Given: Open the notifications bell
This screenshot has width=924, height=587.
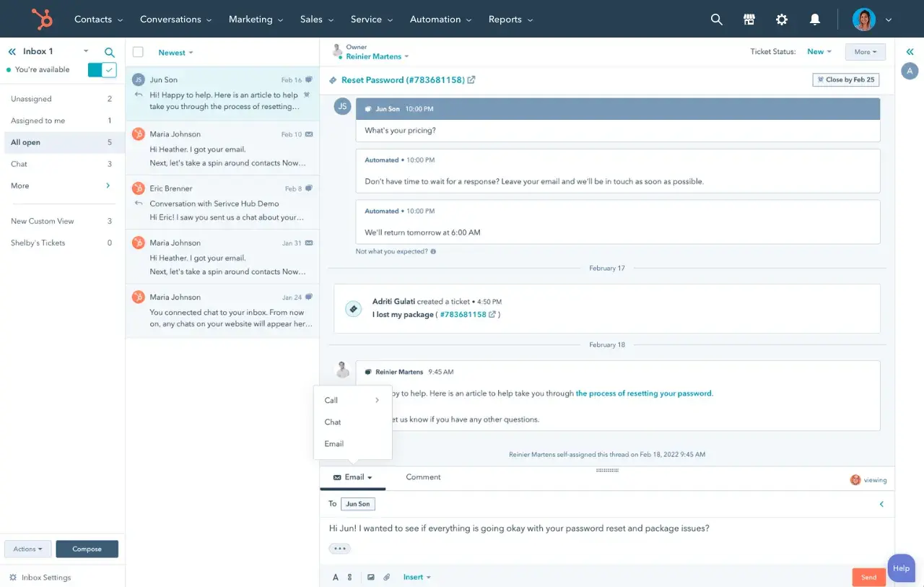Looking at the screenshot, I should point(815,19).
